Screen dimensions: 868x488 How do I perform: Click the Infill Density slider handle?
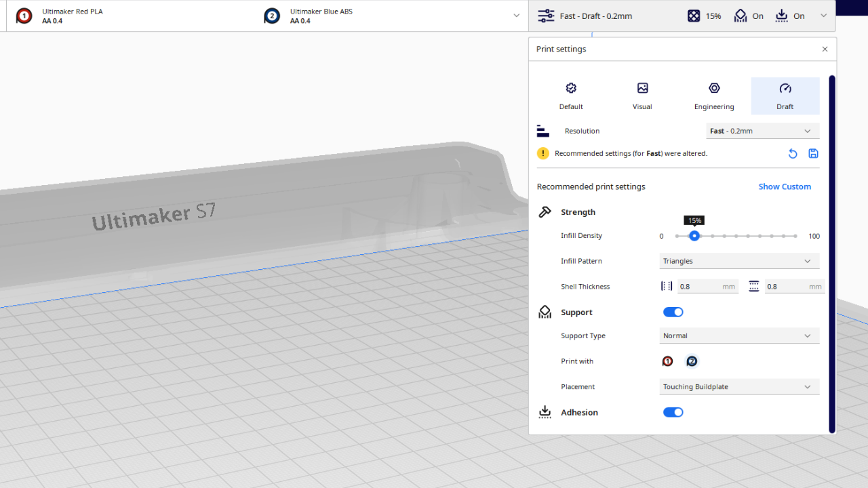(x=694, y=236)
